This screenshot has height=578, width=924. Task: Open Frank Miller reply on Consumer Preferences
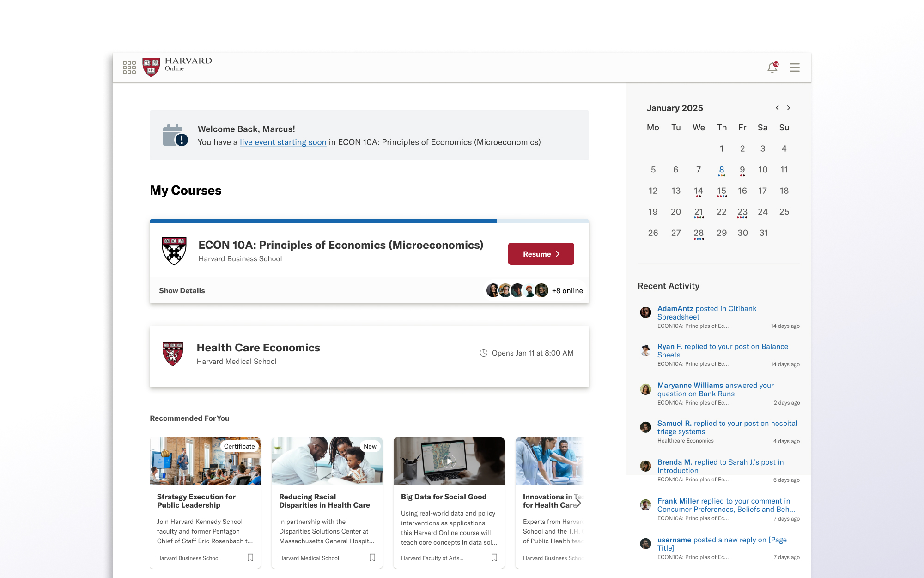(726, 505)
